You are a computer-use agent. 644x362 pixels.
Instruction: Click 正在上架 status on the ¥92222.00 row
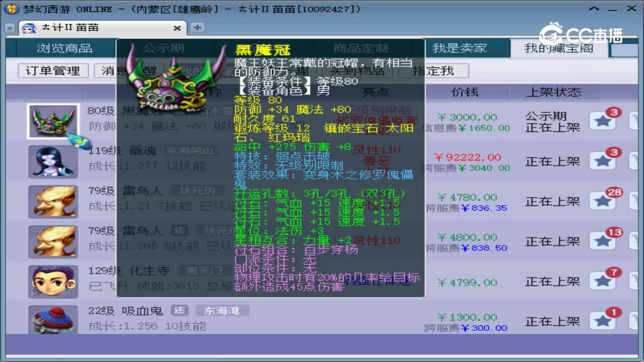tap(553, 161)
